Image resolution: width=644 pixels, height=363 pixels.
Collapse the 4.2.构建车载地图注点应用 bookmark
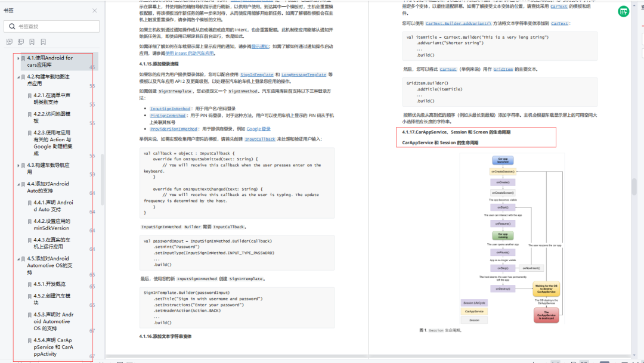click(x=18, y=77)
